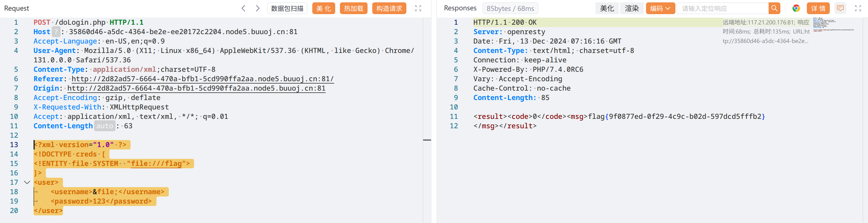
Task: Click the flag{9f0877ed...} value in response
Action: click(676, 117)
